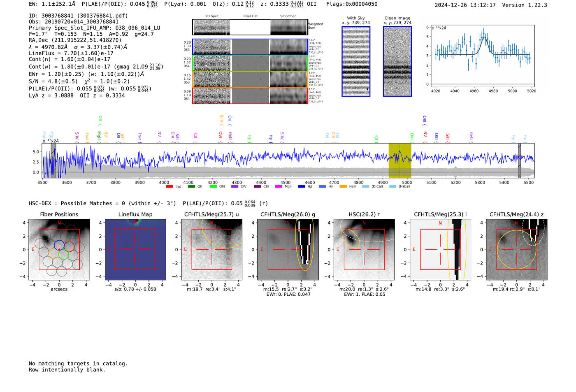Click the Pixel Flat column header

coord(251,16)
